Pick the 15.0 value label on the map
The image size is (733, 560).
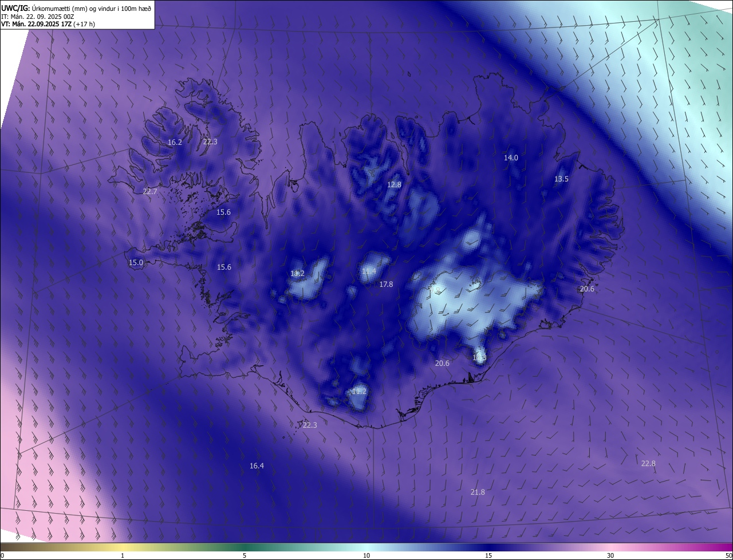tap(136, 263)
